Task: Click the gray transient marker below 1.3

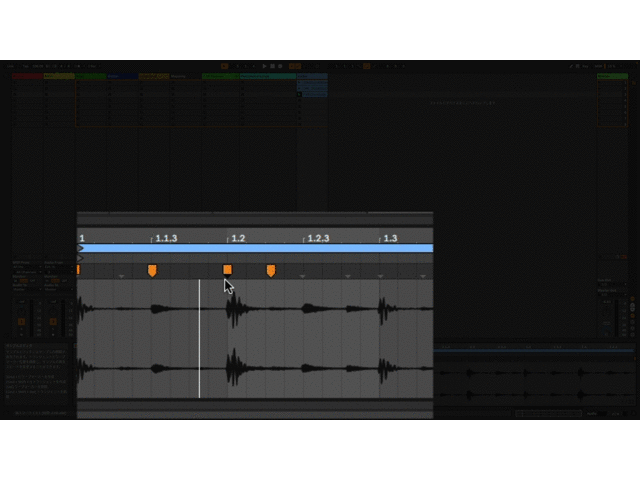Action: click(x=380, y=276)
